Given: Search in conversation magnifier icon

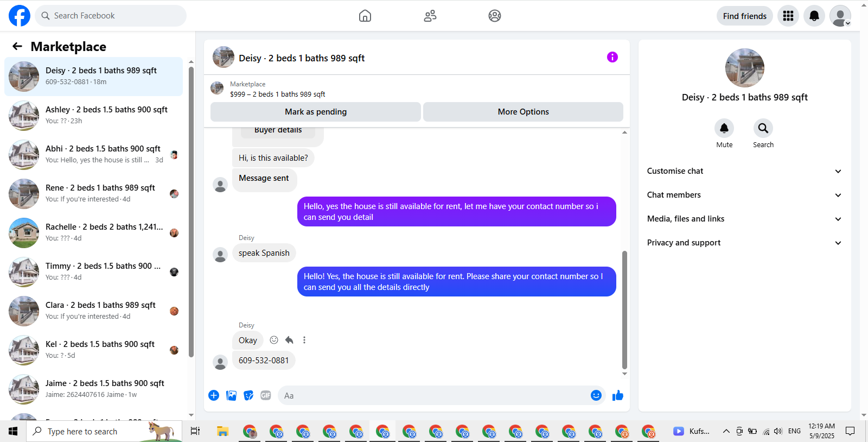Looking at the screenshot, I should (763, 128).
